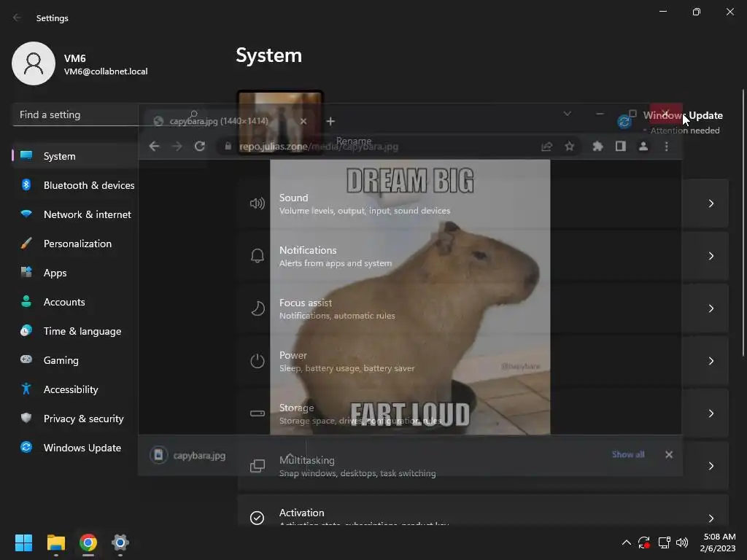Go back using the Settings back arrow
Viewport: 747px width, 560px height.
(18, 17)
